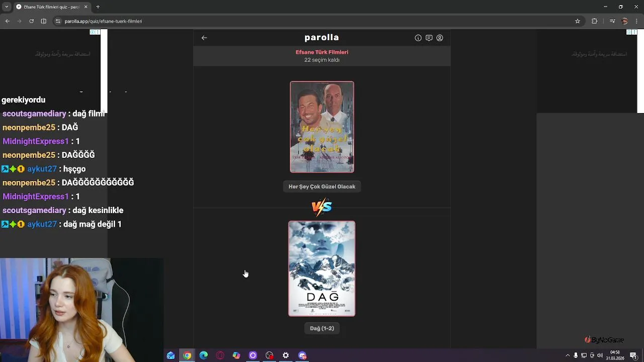Viewport: 644px width, 362px height.
Task: Click chat line dağ kesinlikle
Action: tap(98, 210)
